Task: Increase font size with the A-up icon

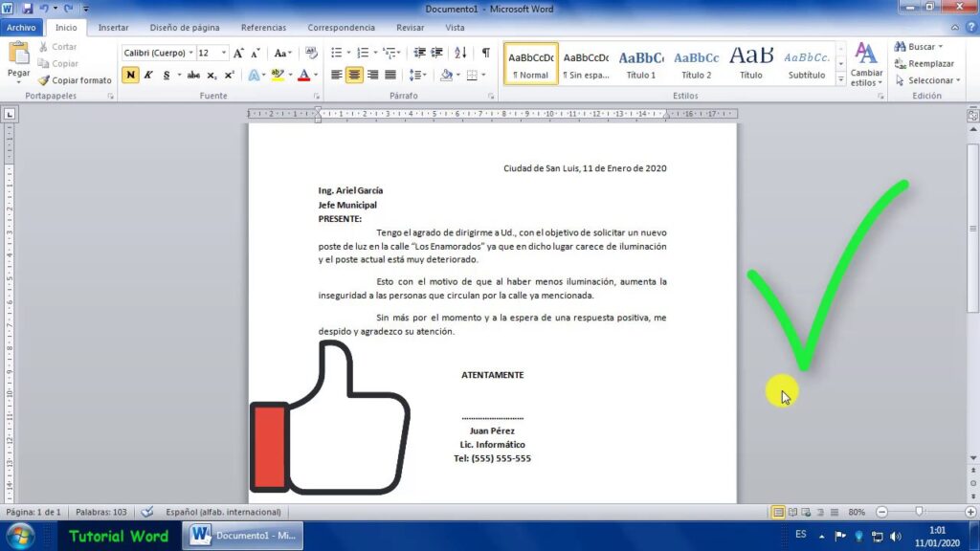Action: click(238, 54)
